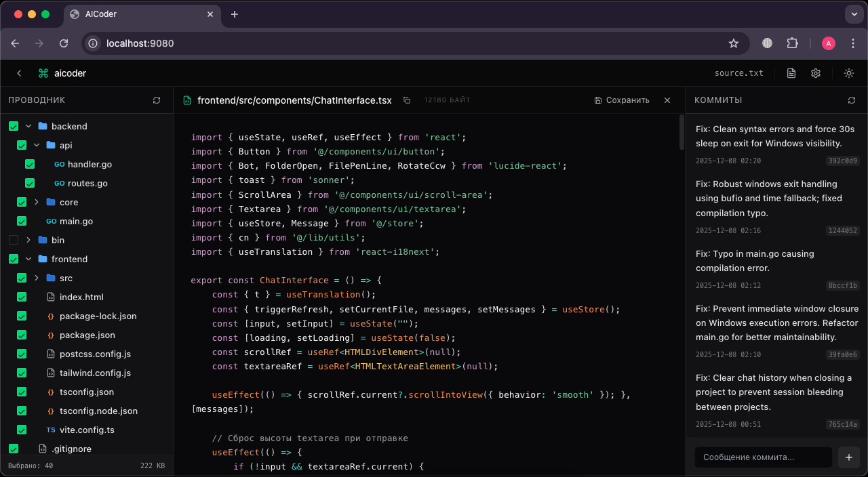868x477 pixels.
Task: Uncheck the handler.go checkbox
Action: click(x=30, y=164)
